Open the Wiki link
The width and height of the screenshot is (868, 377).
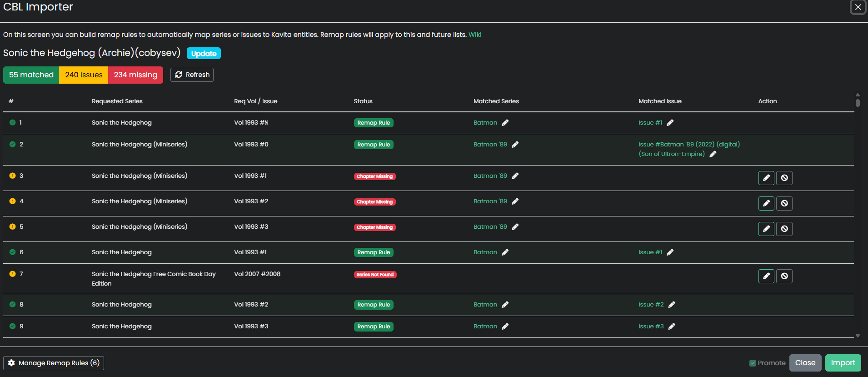click(475, 35)
